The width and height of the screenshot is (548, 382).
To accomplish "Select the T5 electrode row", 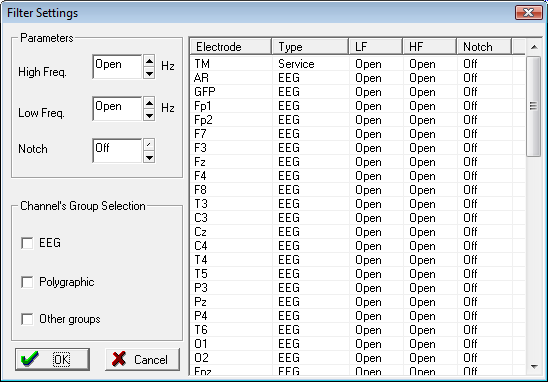I will tap(358, 274).
